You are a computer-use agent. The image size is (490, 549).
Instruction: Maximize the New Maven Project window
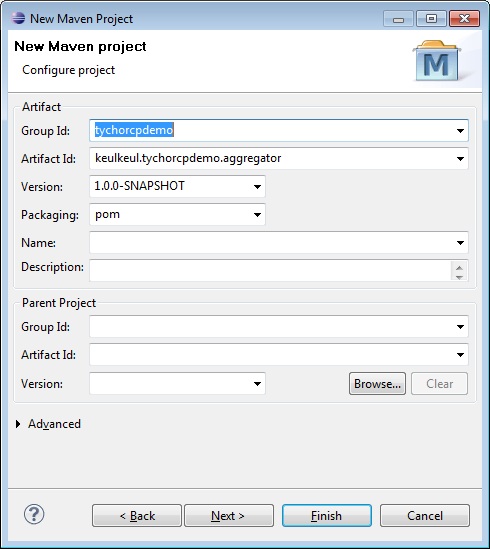[431, 19]
